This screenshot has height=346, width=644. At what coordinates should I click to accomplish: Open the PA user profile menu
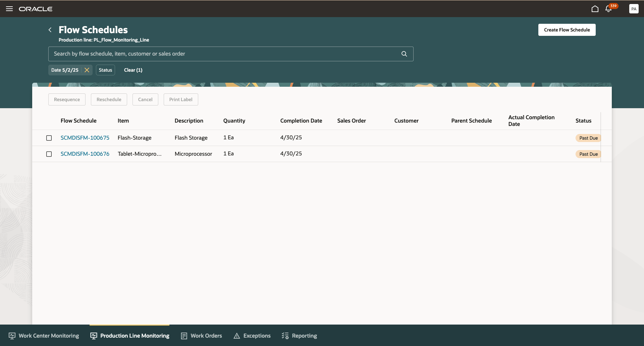634,9
